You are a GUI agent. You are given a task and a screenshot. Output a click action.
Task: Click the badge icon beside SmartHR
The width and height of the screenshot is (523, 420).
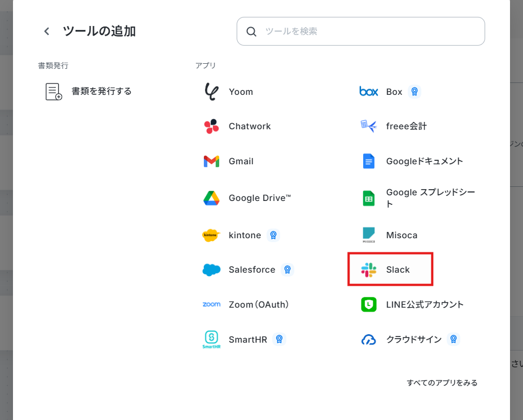pos(279,339)
